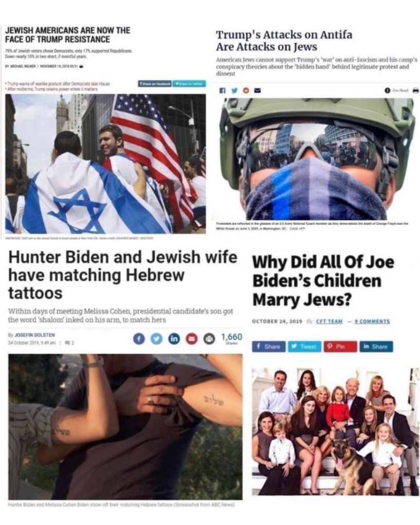Click Twitter circle icon in tattoos article

point(156,339)
